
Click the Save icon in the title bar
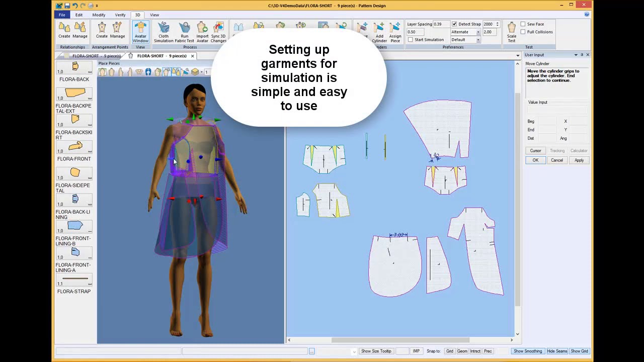(67, 6)
